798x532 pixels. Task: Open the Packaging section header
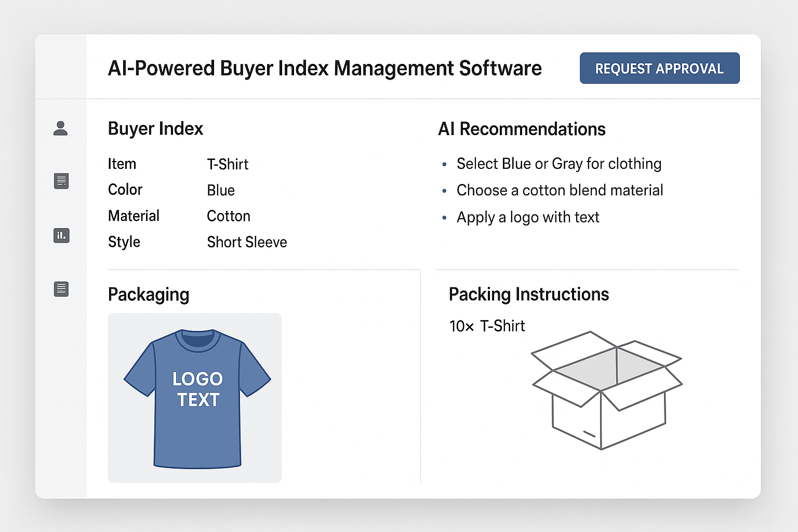pyautogui.click(x=149, y=295)
